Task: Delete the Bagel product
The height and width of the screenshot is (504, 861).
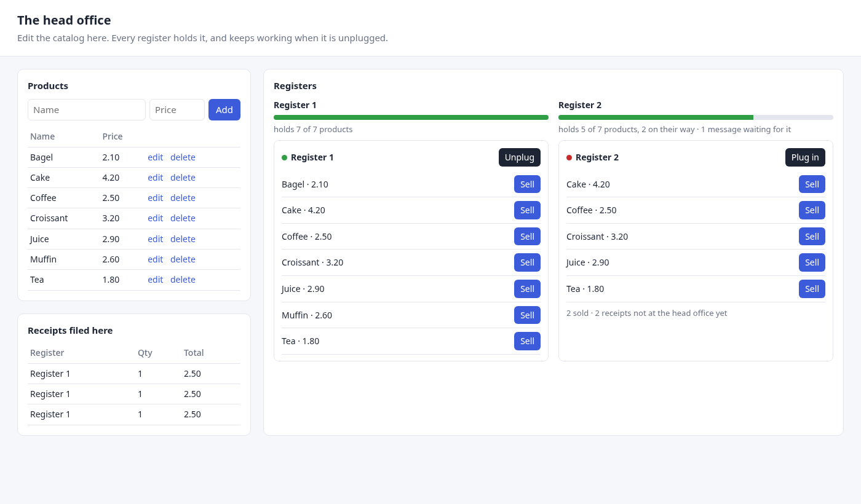Action: [x=183, y=157]
